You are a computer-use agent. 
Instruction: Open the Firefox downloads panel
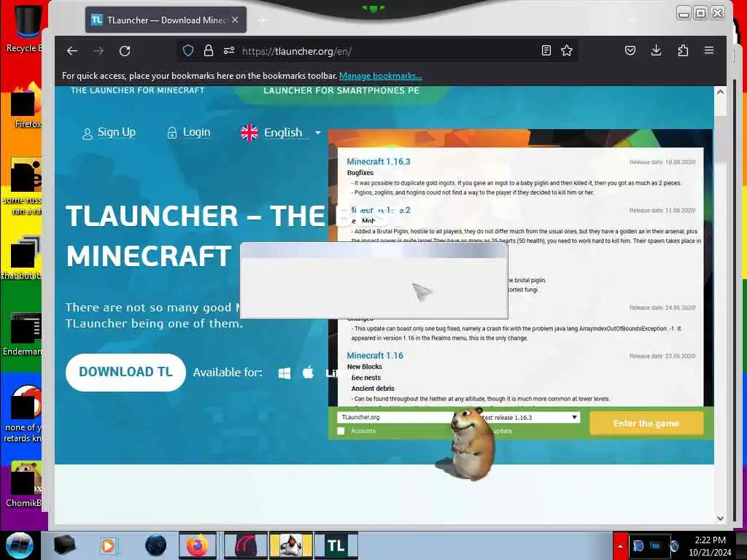pos(656,50)
